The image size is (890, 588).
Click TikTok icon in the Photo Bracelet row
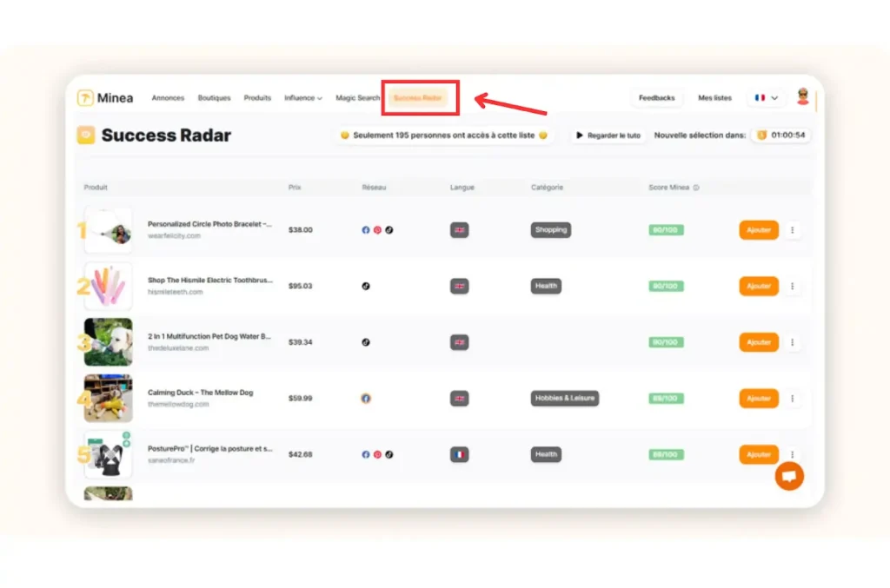tap(389, 229)
